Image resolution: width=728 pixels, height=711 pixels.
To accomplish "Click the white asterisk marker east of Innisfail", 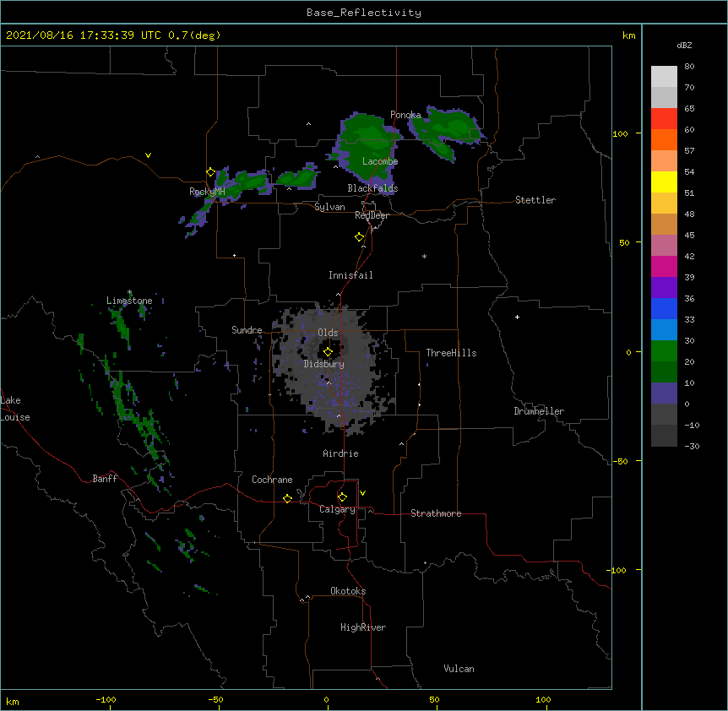I will [x=424, y=257].
